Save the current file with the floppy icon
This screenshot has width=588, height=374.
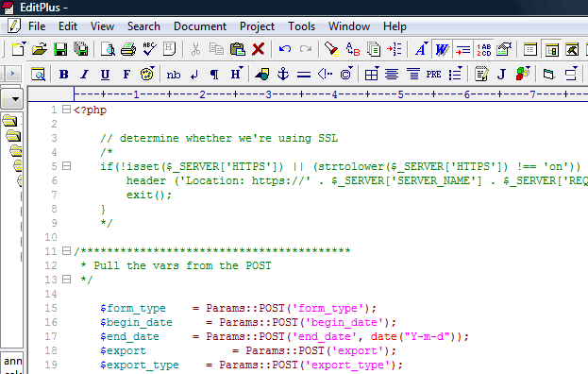[60, 49]
